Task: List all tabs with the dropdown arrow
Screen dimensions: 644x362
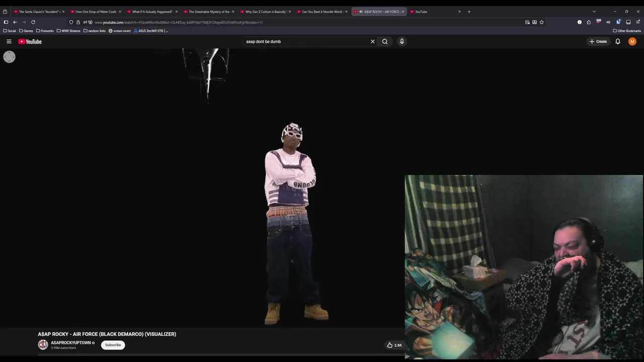Action: tap(594, 12)
